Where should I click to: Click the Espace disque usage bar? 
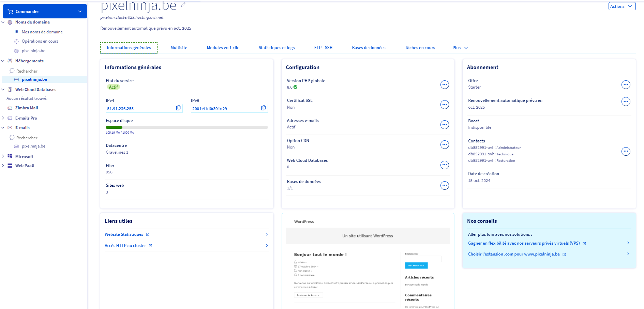(x=186, y=127)
